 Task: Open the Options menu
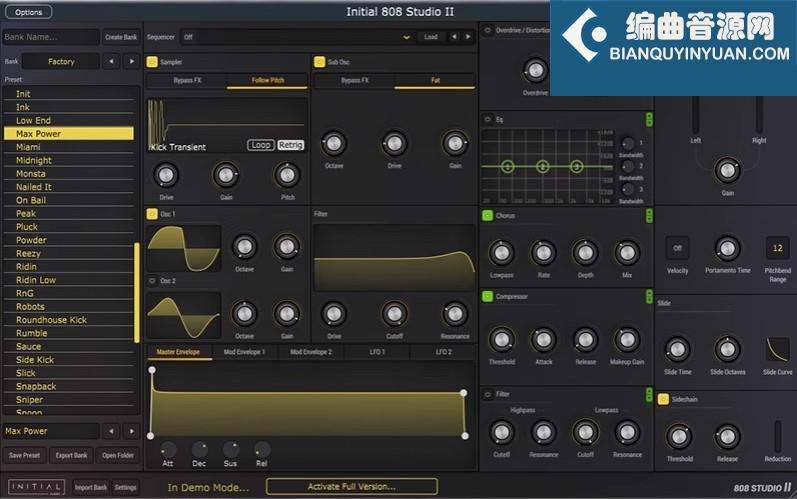click(x=28, y=12)
